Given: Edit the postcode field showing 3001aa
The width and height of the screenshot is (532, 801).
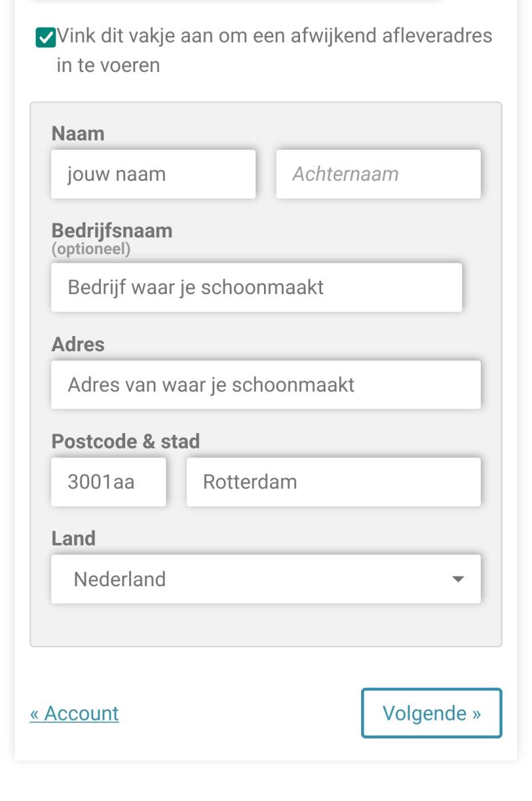Looking at the screenshot, I should click(x=108, y=482).
